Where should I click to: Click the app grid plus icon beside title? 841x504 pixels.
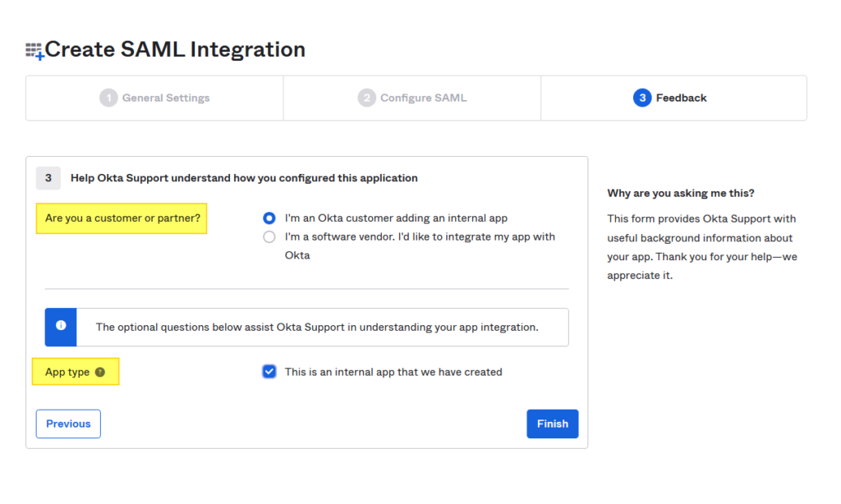click(34, 51)
